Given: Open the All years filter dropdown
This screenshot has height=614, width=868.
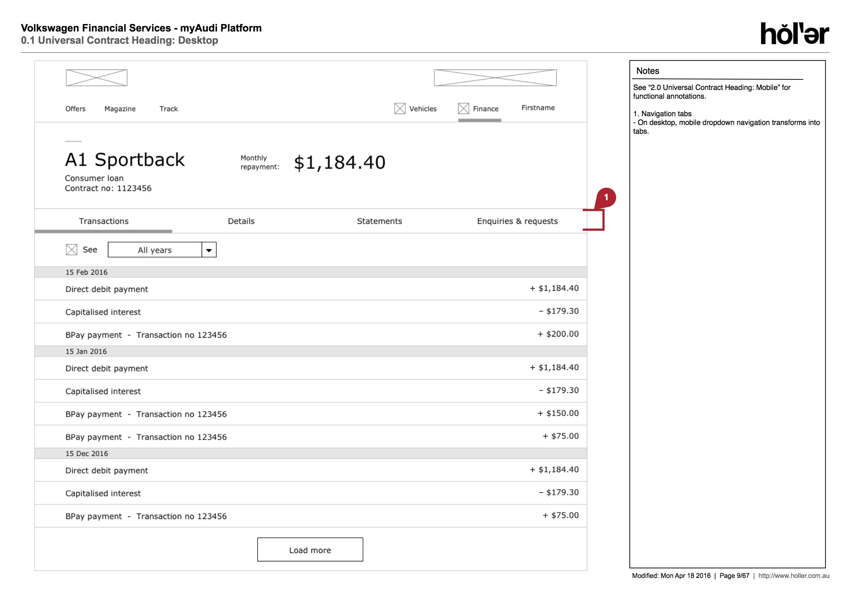Looking at the screenshot, I should 162,250.
